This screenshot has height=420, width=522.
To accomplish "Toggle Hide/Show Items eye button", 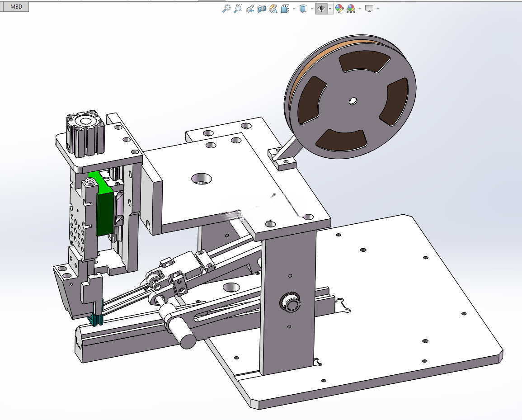I will coord(321,9).
